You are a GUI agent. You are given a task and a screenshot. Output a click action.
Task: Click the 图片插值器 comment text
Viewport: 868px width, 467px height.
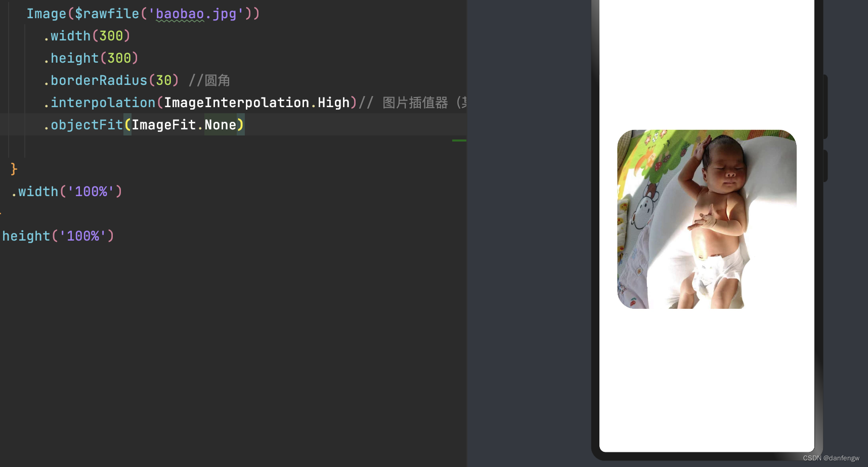415,102
